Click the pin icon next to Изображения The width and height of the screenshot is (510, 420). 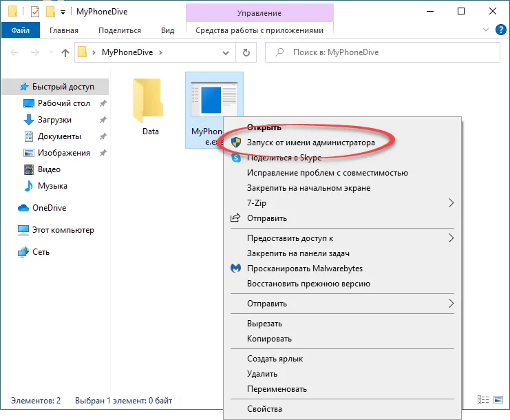(x=103, y=153)
